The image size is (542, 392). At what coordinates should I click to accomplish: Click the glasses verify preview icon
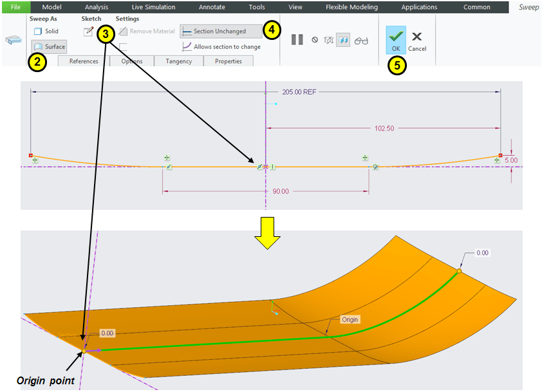click(361, 40)
